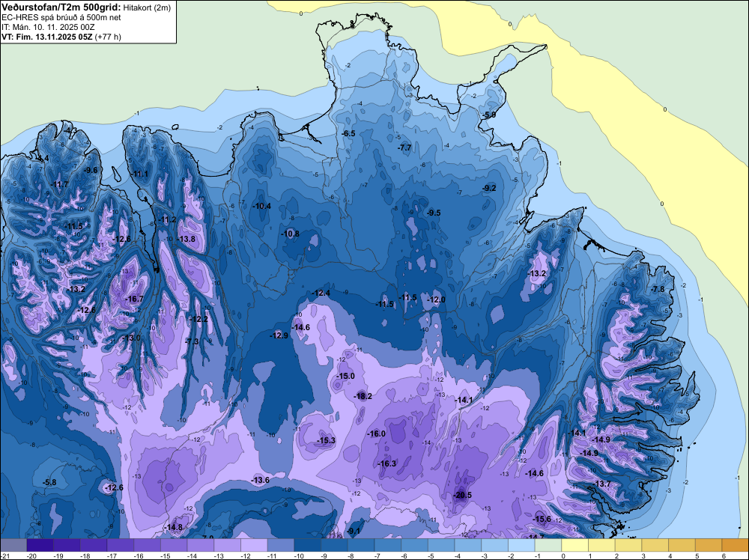Click the 6 value on the color legend
Image resolution: width=749 pixels, height=560 pixels.
pos(724,556)
